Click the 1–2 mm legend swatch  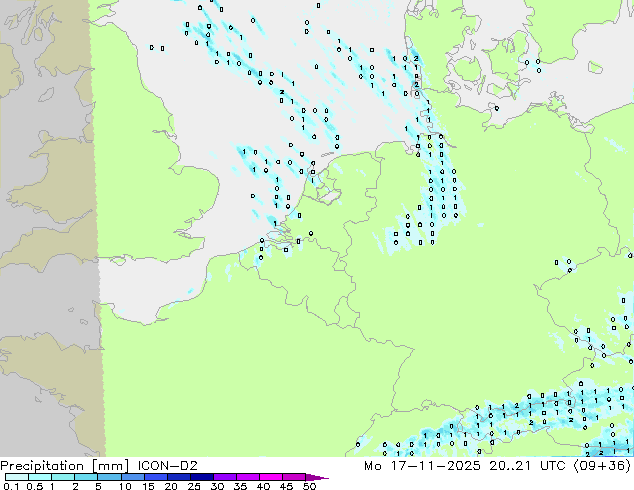tap(63, 477)
